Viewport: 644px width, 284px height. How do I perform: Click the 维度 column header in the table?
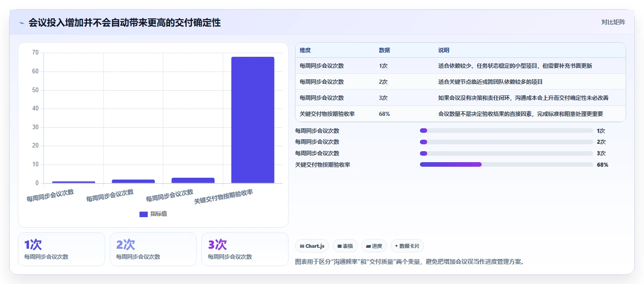[305, 50]
